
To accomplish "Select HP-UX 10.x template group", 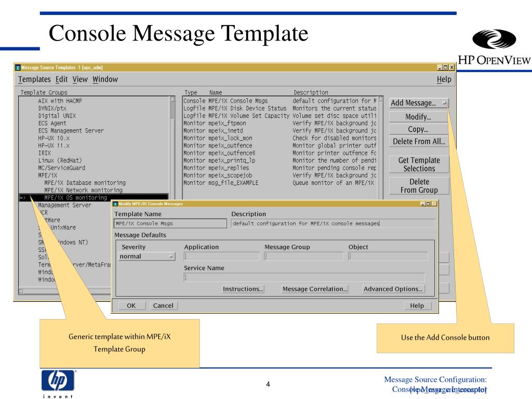I will [x=54, y=138].
